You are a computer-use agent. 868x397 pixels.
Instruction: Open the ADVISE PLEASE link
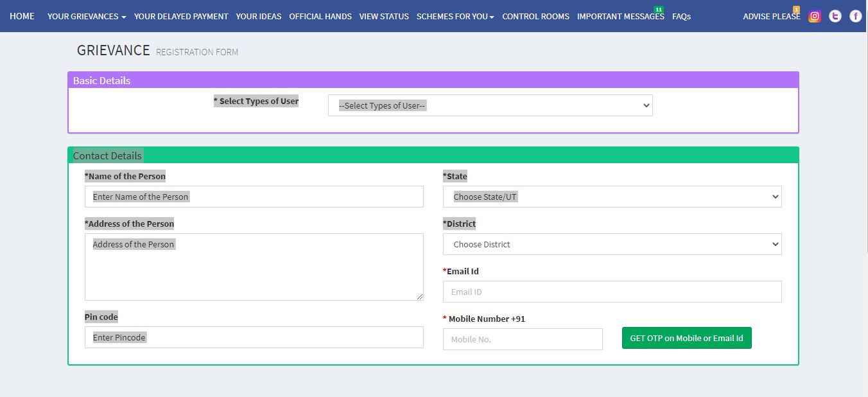[x=771, y=16]
